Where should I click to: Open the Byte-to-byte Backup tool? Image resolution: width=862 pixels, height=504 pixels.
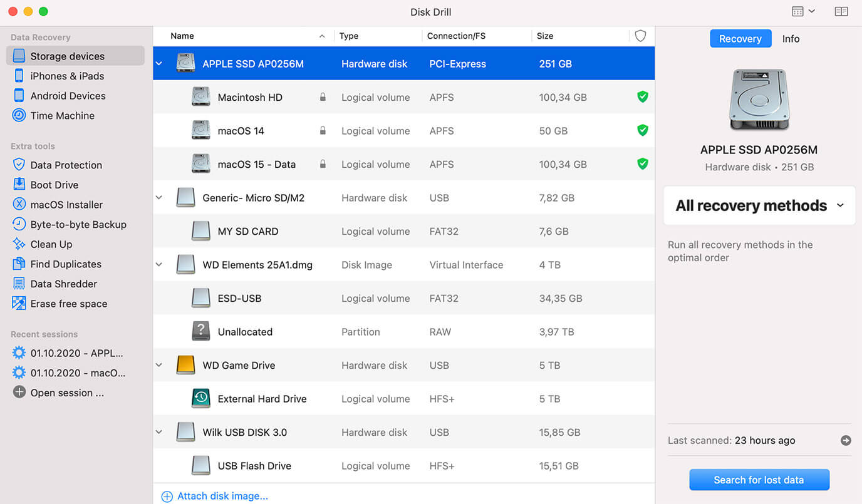click(x=78, y=224)
